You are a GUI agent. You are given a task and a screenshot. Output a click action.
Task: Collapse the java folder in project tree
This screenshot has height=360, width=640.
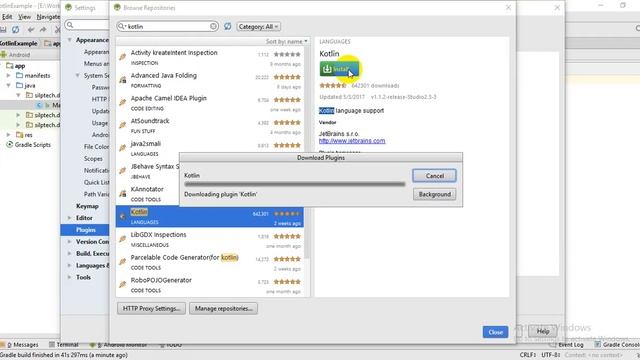[x=9, y=85]
